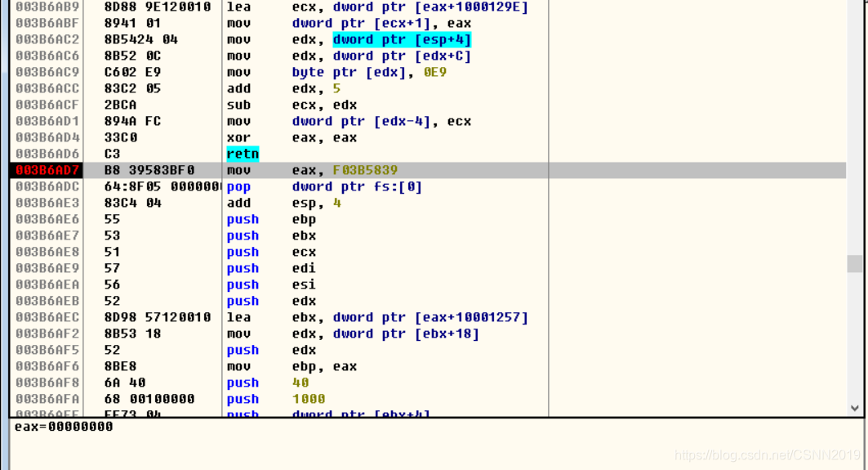Select address 003B6AB9 in the address column

tap(47, 7)
